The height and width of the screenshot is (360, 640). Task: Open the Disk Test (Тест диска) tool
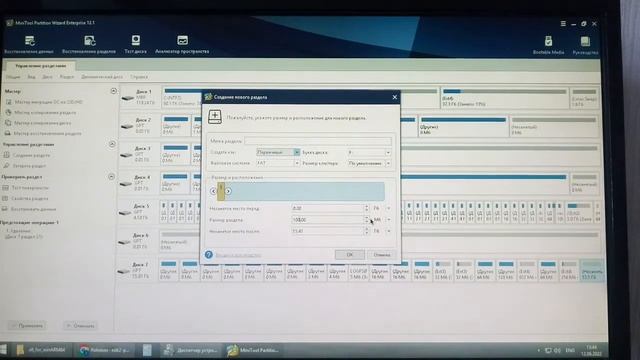pos(136,44)
